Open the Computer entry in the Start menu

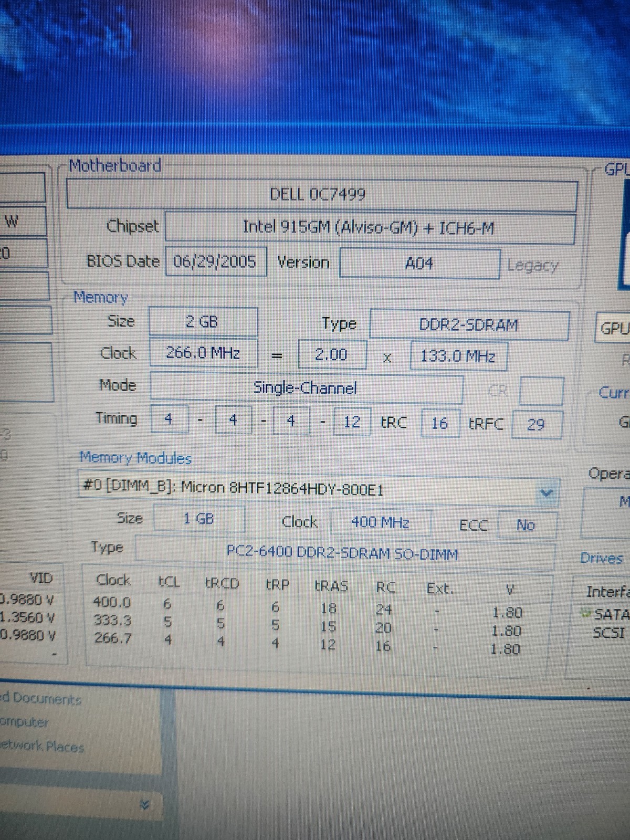pos(25,723)
